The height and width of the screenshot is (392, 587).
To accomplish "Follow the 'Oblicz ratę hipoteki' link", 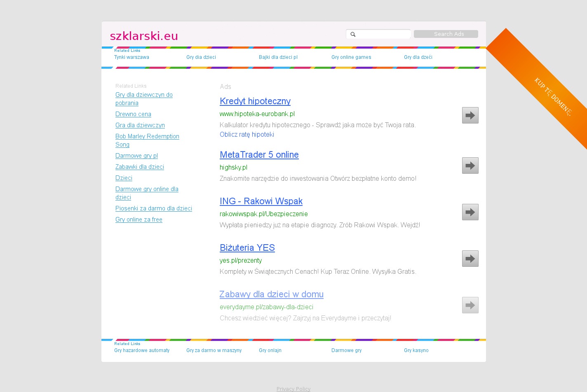I will pos(247,135).
